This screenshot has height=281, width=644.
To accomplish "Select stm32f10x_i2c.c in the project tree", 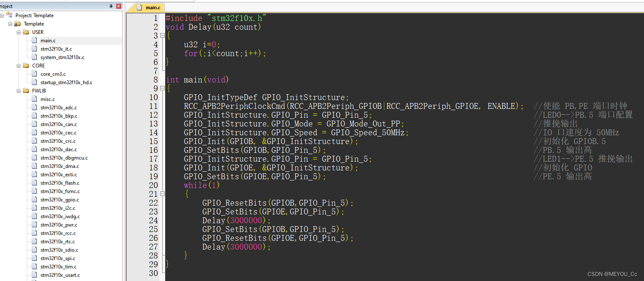I will tap(58, 208).
